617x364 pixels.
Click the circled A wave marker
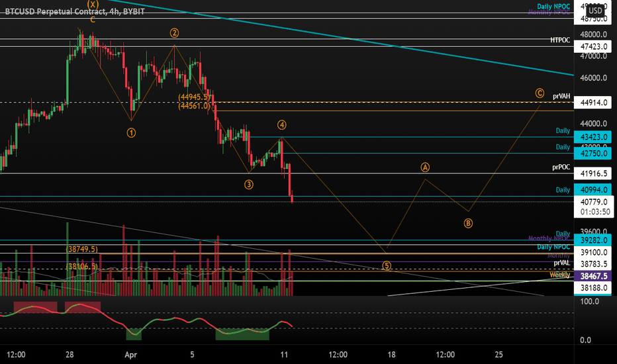(425, 167)
